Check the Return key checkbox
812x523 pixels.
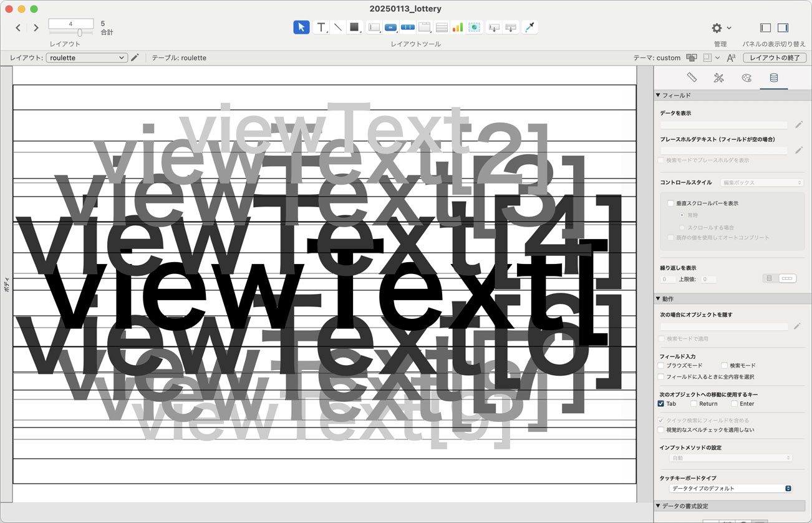tap(694, 404)
